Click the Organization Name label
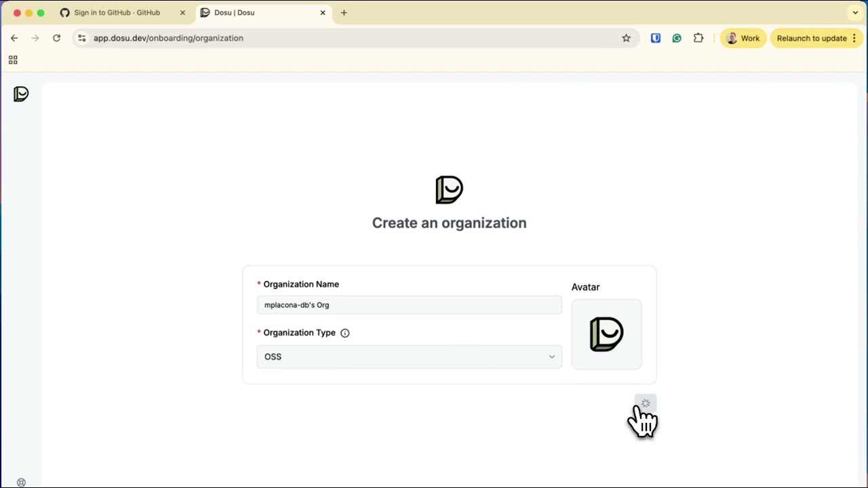The image size is (868, 488). [301, 284]
